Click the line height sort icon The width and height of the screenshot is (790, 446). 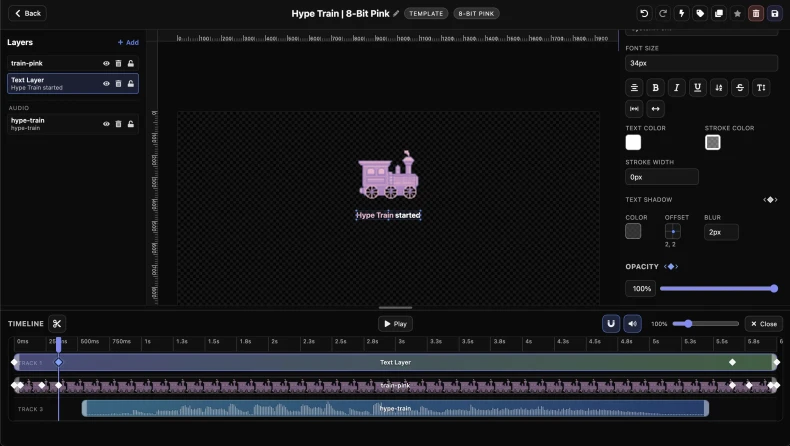[x=719, y=88]
